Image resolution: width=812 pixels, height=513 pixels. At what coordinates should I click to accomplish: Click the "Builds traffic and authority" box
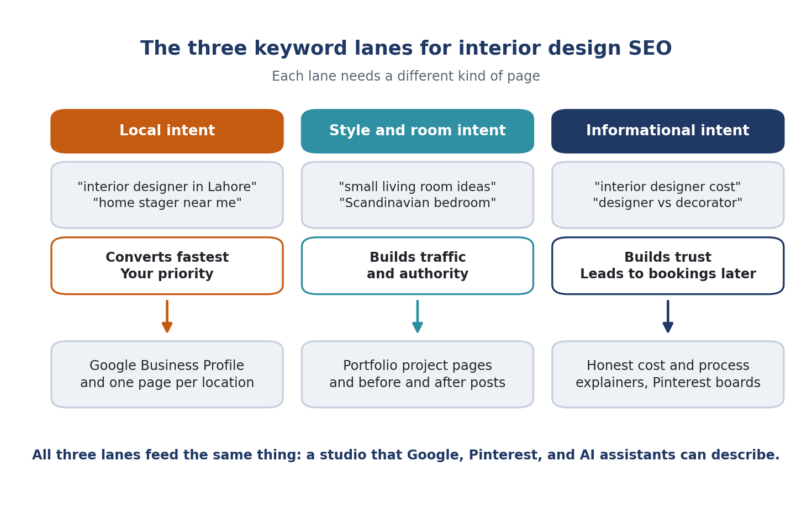(418, 266)
